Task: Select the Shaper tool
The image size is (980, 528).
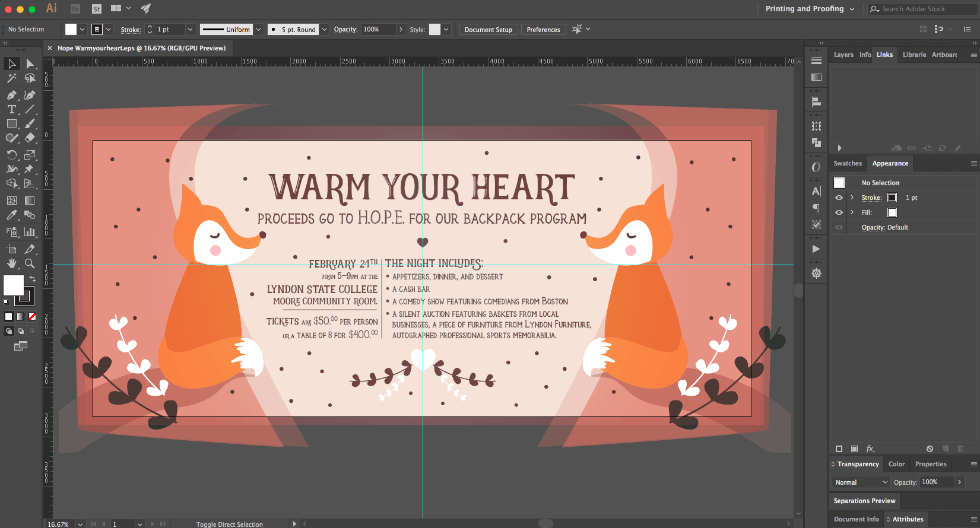Action: click(x=11, y=138)
